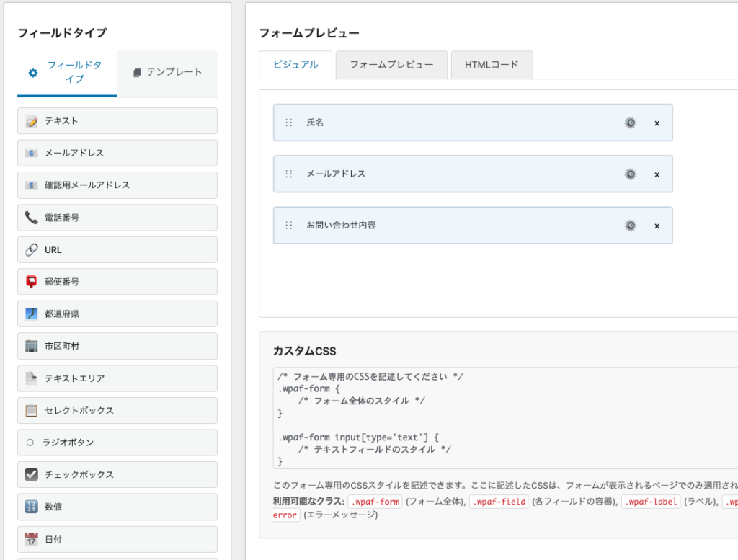
Task: Delete the お問い合わせ内容 field with ×
Action: (x=657, y=226)
